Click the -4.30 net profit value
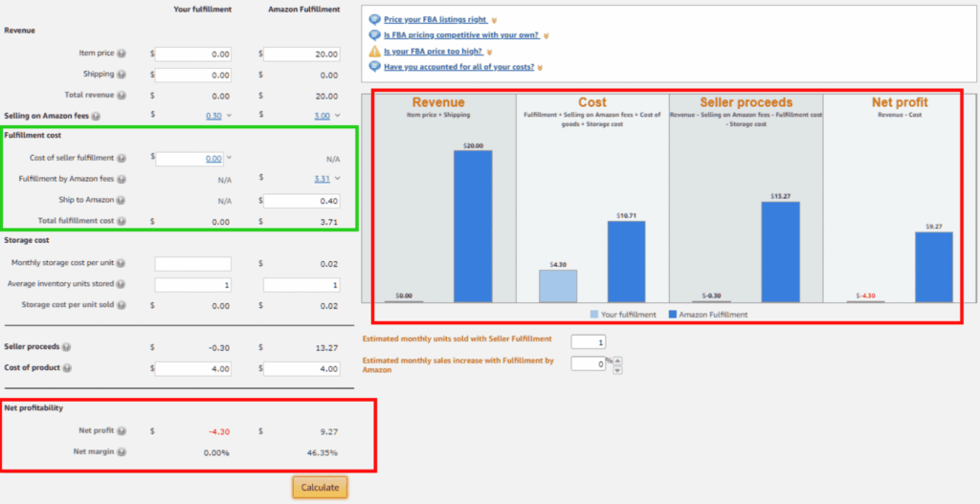This screenshot has width=980, height=504. tap(219, 431)
